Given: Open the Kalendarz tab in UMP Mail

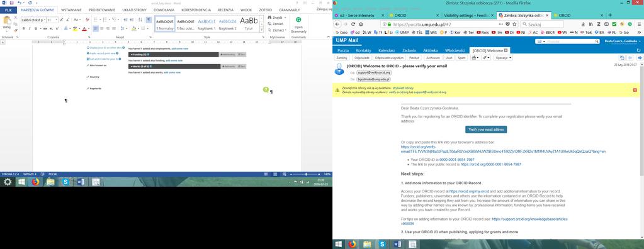Looking at the screenshot, I should click(x=387, y=50).
